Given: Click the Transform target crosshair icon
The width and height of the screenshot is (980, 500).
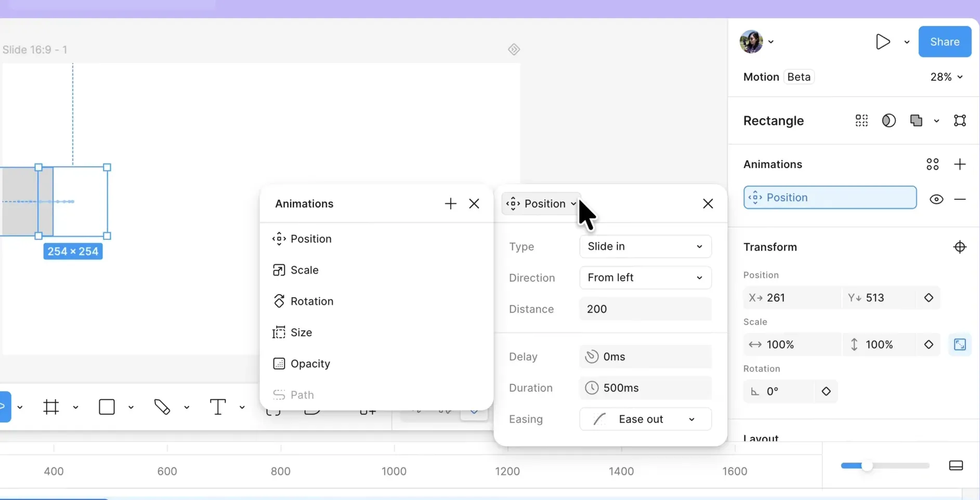Looking at the screenshot, I should pos(960,247).
